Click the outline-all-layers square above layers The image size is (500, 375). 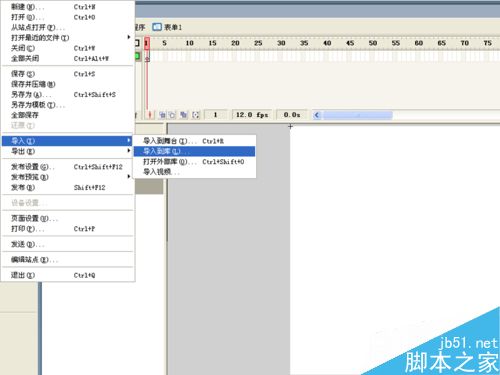tap(137, 43)
